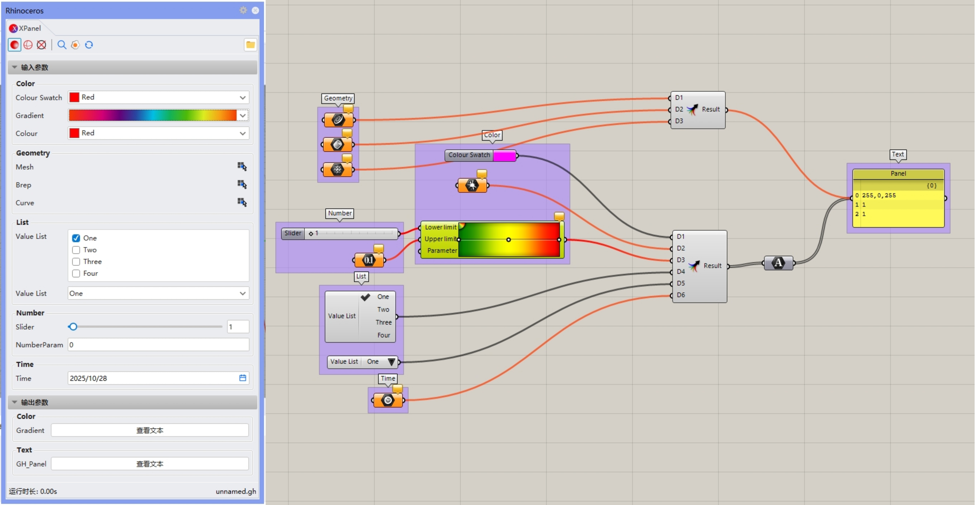Screen dimensions: 980x505
Task: Check the Three checkbox in Value List
Action: coord(76,262)
